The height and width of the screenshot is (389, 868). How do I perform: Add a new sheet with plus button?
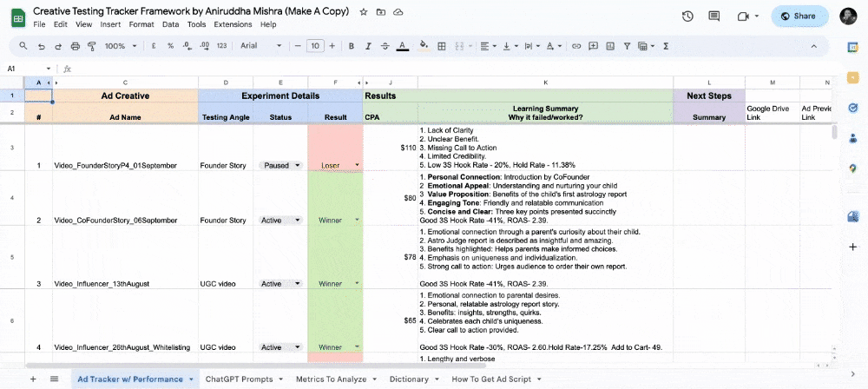pos(33,379)
